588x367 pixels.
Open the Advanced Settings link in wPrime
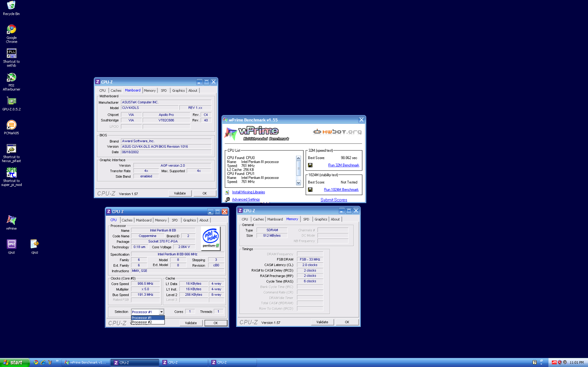[x=246, y=199]
